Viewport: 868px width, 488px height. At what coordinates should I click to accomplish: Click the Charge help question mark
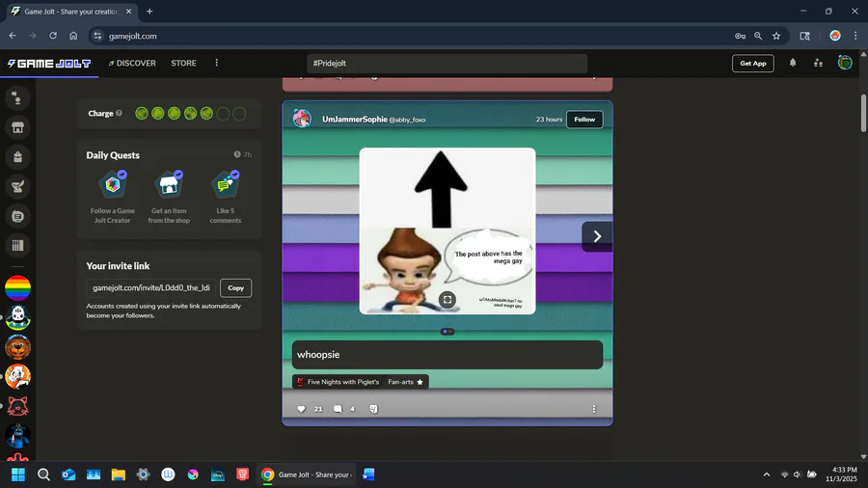coord(119,114)
